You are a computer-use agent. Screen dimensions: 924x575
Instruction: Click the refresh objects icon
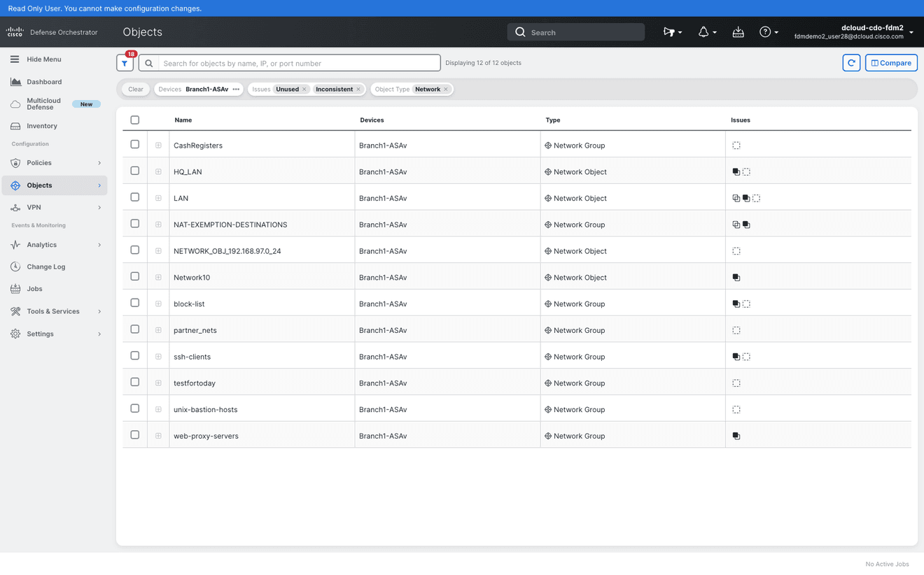pos(851,63)
